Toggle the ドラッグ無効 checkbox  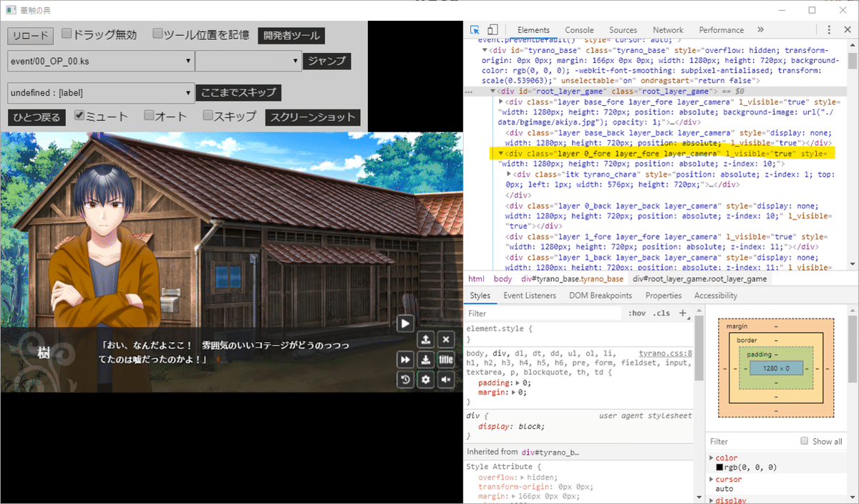tap(67, 34)
